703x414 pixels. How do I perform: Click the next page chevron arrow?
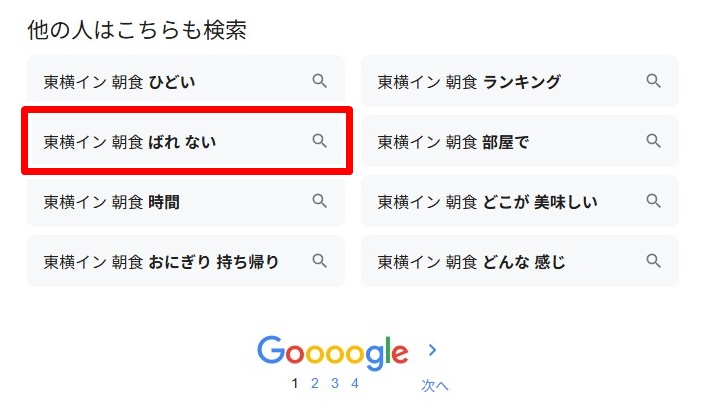coord(433,350)
